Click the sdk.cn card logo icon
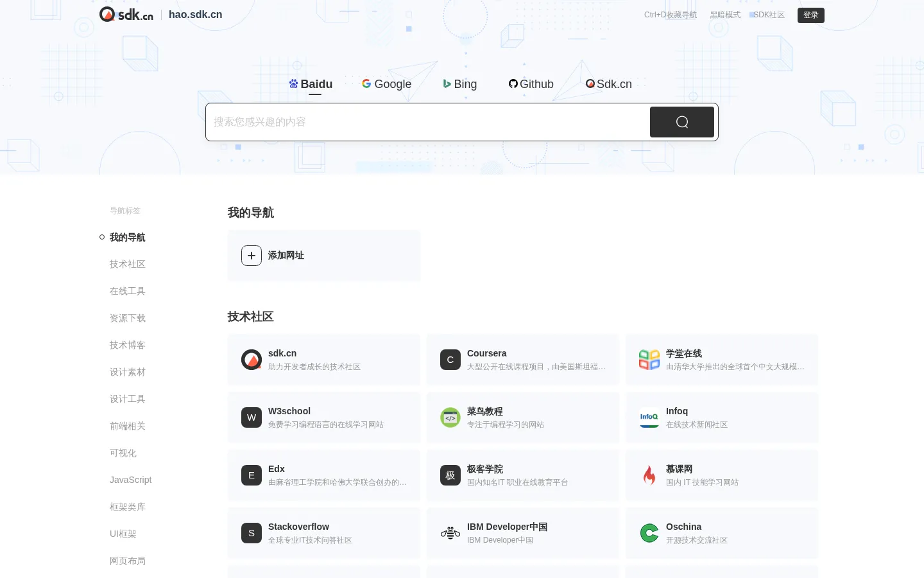The image size is (924, 578). pos(252,360)
